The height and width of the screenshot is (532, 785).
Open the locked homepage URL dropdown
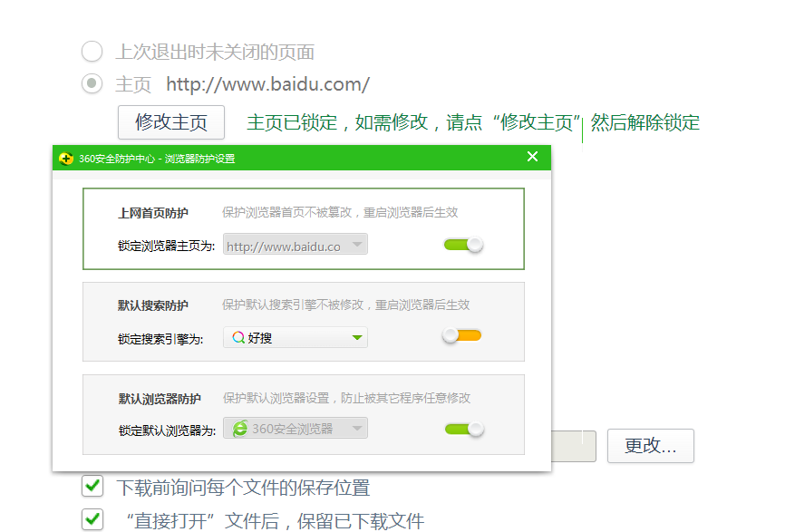[x=296, y=244]
